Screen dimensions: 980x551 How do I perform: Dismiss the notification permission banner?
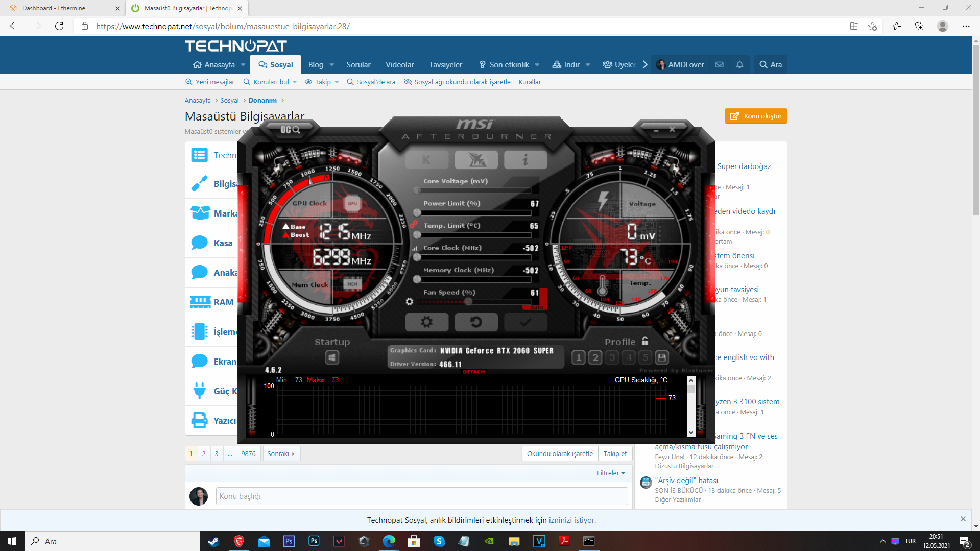pyautogui.click(x=963, y=519)
